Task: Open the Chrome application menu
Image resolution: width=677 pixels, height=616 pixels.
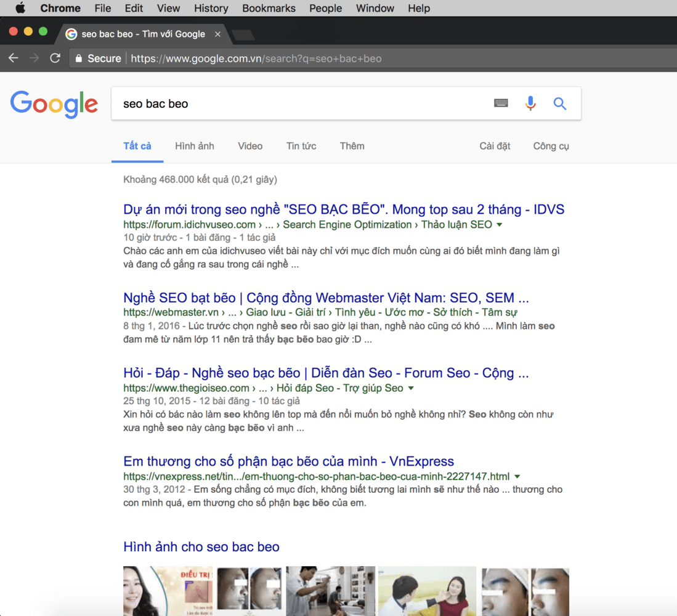Action: tap(60, 8)
